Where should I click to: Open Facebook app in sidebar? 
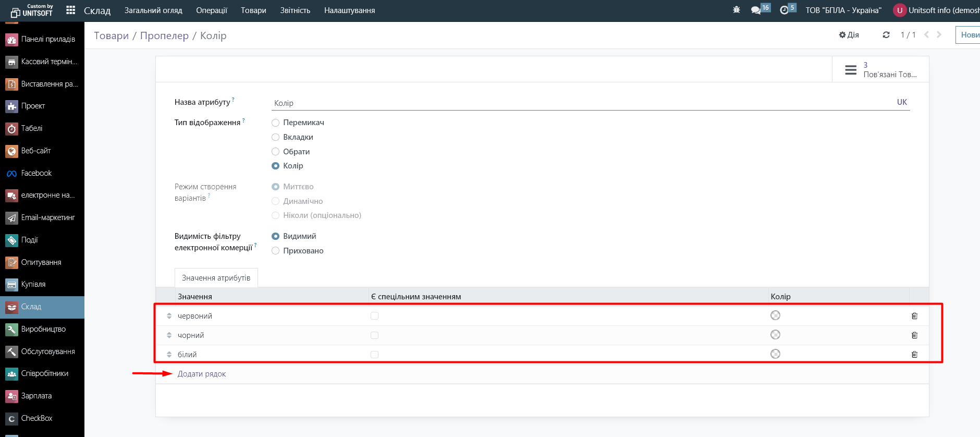36,173
